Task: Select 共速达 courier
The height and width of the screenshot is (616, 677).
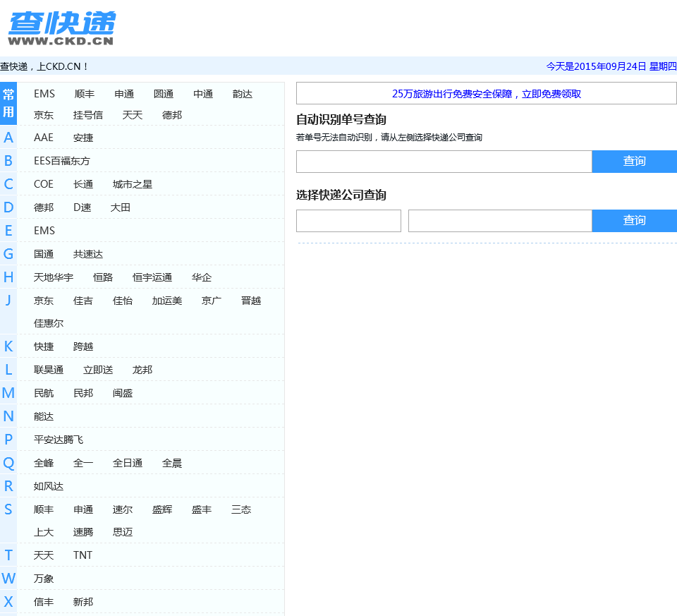Action: (88, 254)
